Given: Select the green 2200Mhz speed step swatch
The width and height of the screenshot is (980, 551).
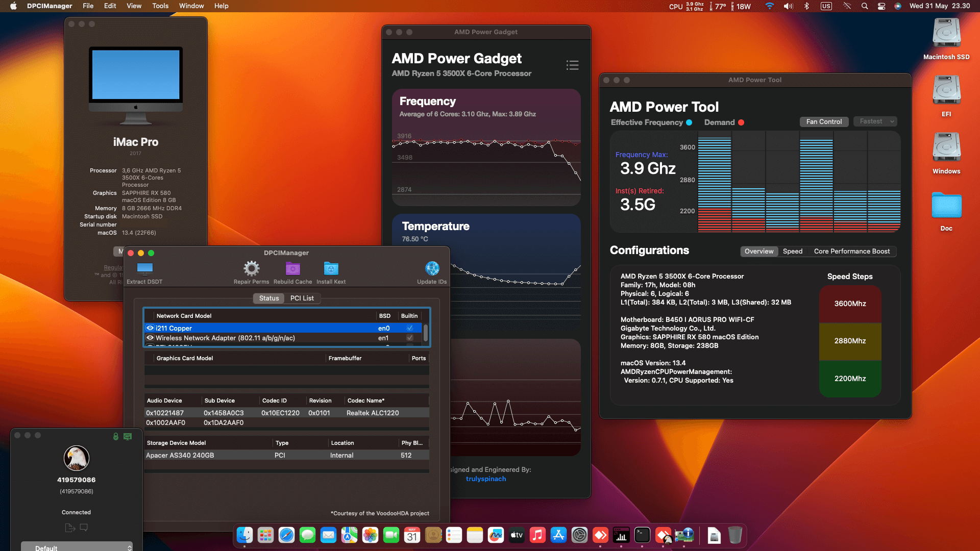Looking at the screenshot, I should point(850,379).
